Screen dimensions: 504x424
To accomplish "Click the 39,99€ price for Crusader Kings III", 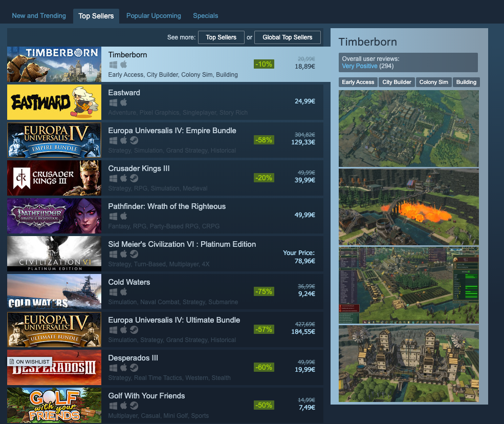I will pos(305,180).
